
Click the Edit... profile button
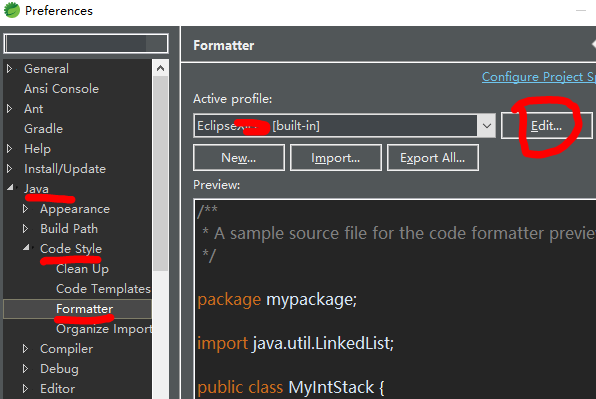pos(546,126)
